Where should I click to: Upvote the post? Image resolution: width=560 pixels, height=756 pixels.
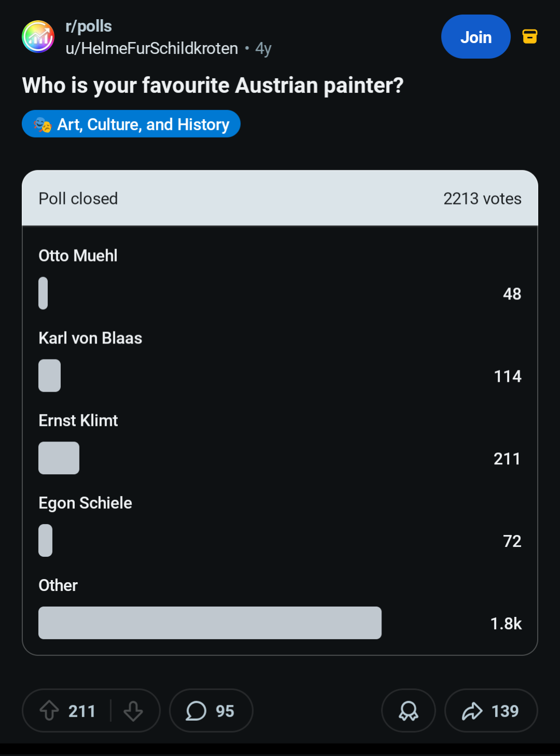click(x=49, y=710)
